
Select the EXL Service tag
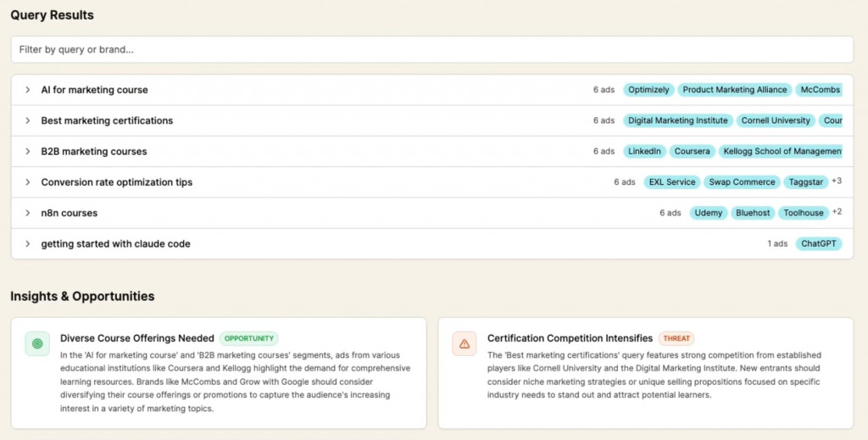click(672, 182)
